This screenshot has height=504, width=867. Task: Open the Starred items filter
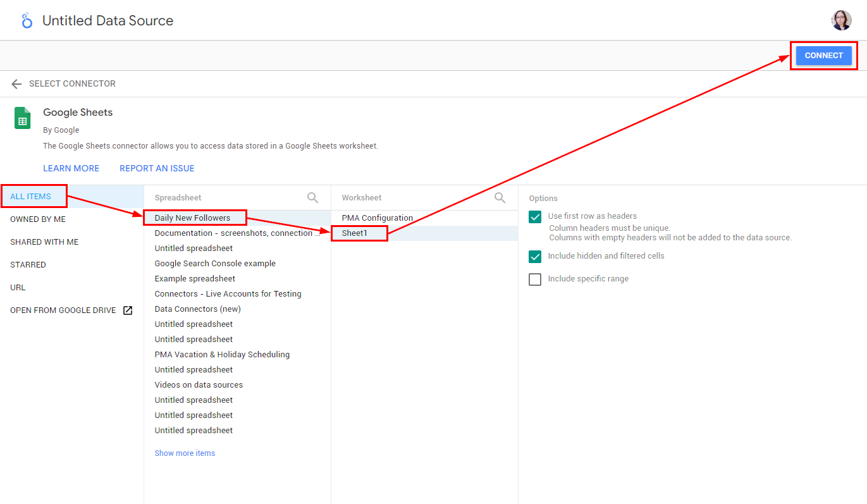coord(28,265)
